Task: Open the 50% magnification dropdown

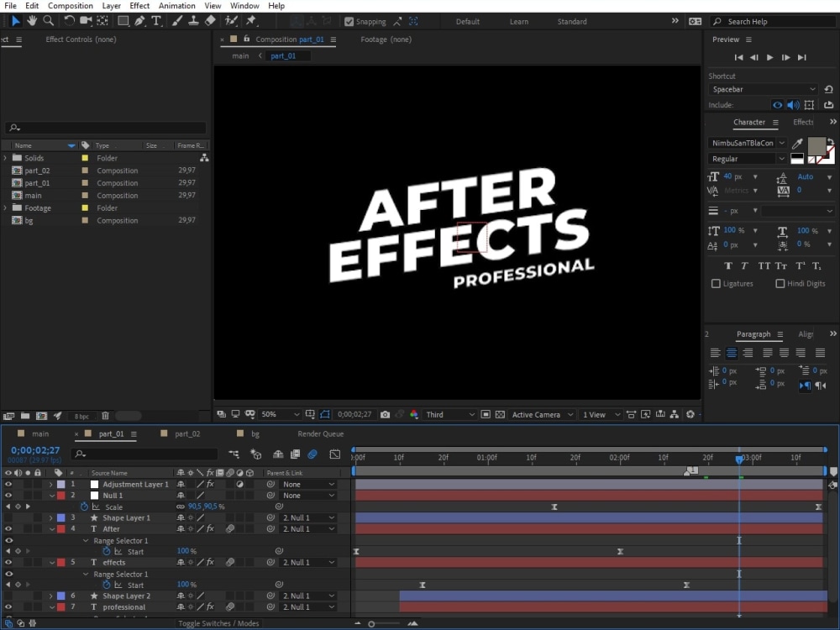Action: point(279,415)
